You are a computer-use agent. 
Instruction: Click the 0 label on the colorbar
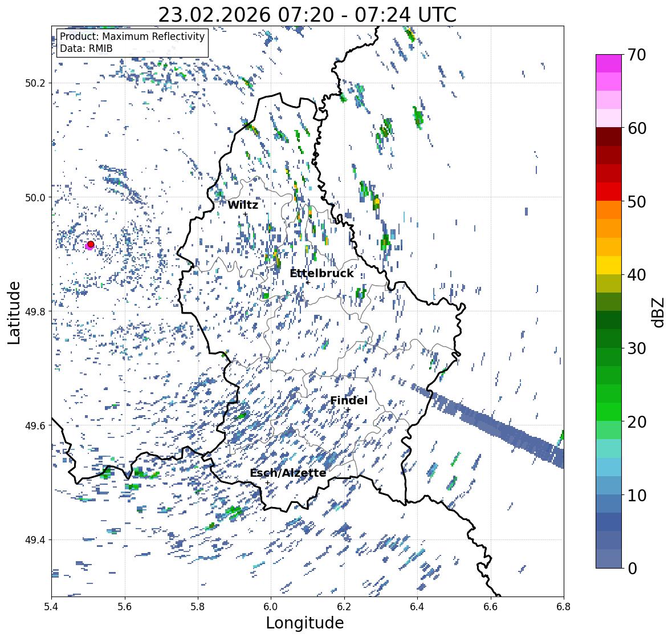[x=632, y=569]
